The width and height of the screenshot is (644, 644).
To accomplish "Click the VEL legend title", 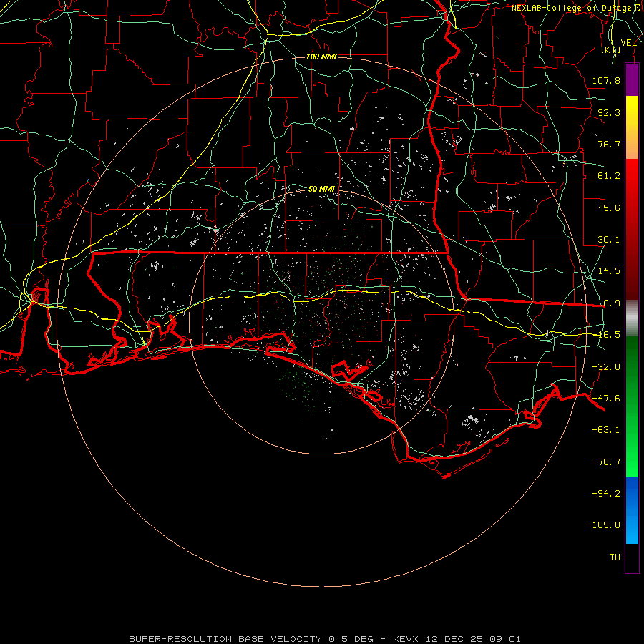I will coord(628,42).
